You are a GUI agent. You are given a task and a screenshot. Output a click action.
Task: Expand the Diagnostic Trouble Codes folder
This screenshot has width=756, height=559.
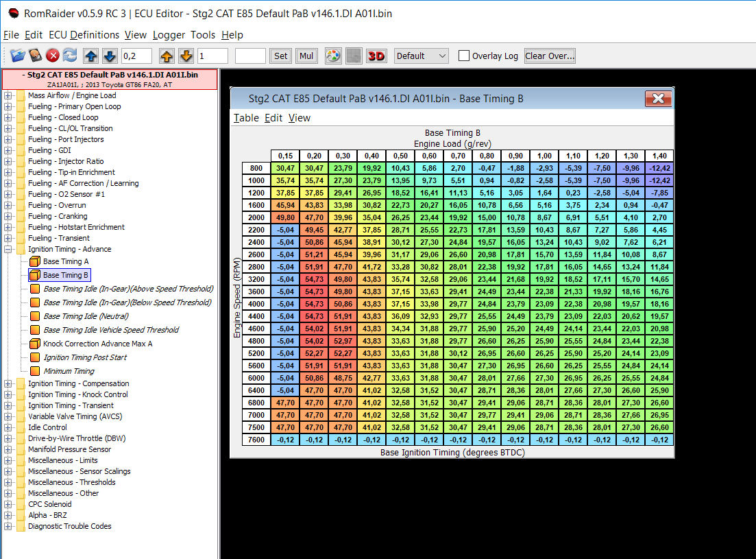[x=8, y=526]
